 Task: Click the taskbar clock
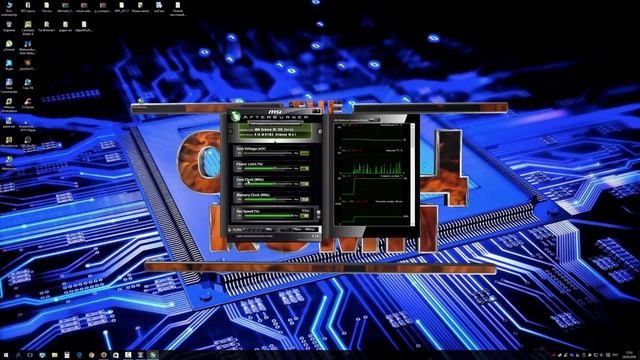tap(629, 355)
